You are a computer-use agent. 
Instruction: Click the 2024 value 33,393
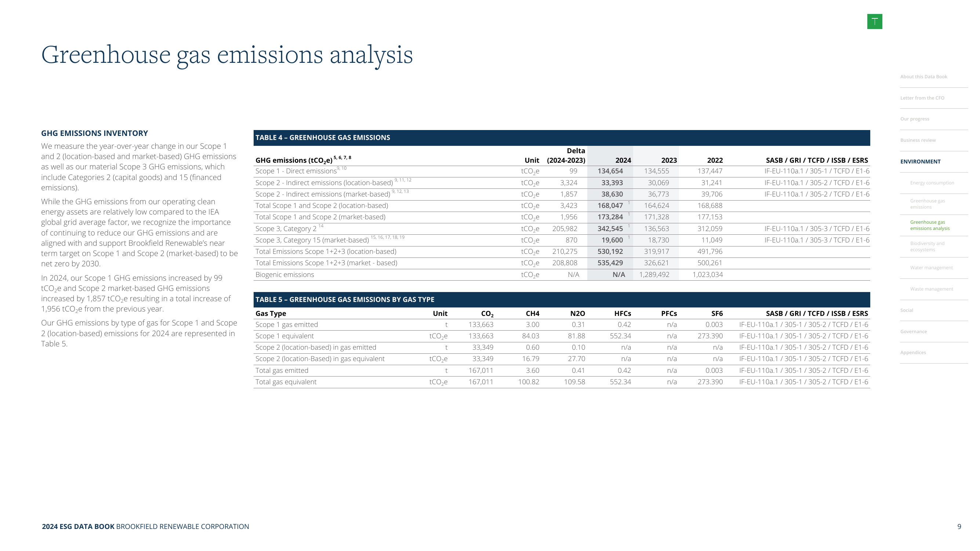(x=612, y=183)
